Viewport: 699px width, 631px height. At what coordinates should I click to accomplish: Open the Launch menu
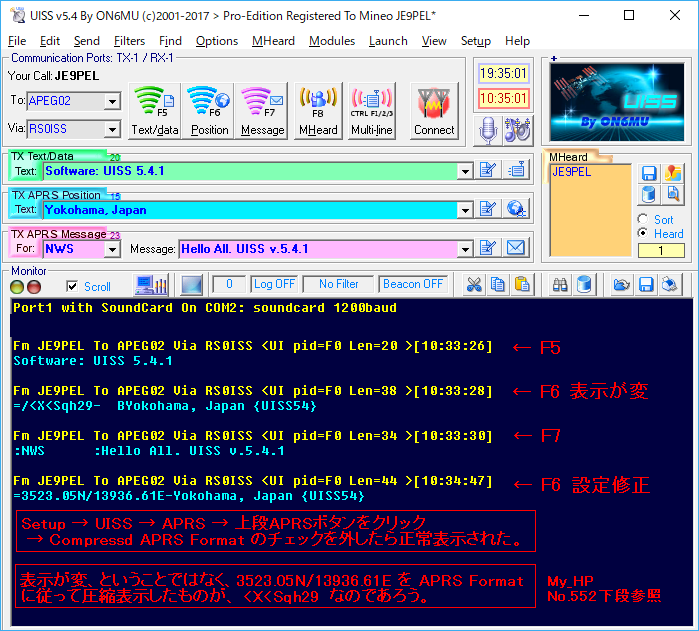(x=388, y=41)
